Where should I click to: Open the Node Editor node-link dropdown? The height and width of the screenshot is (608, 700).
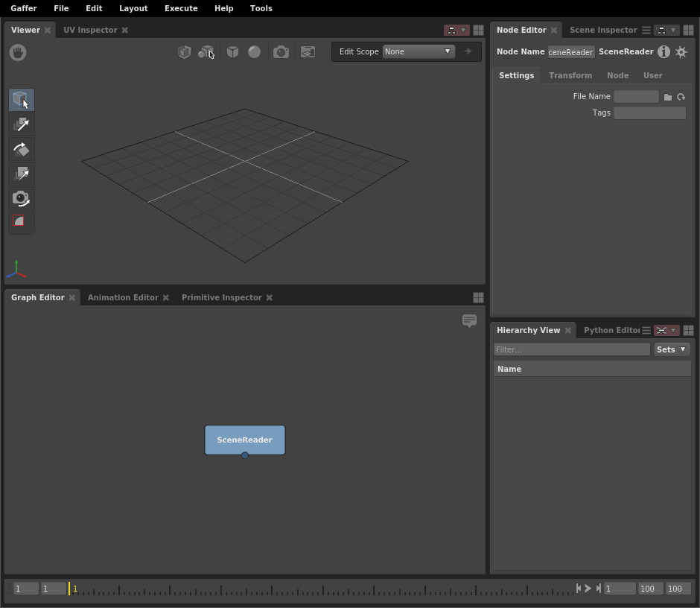pyautogui.click(x=667, y=30)
